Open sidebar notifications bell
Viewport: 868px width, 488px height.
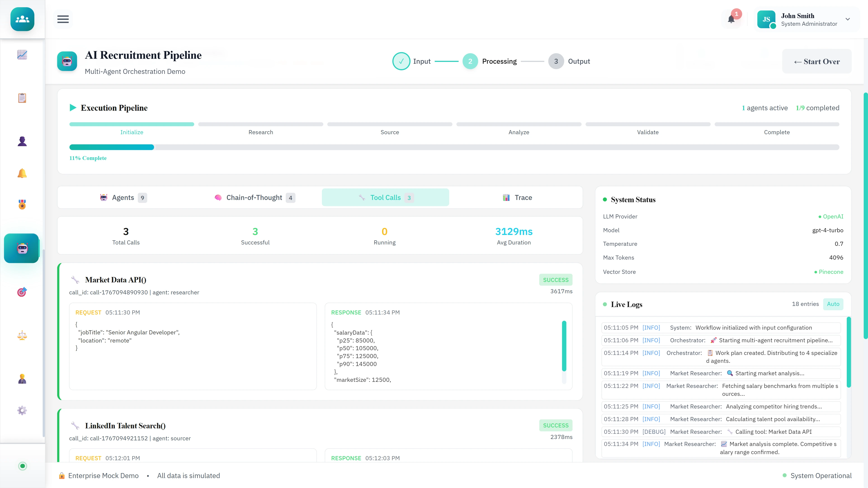22,173
